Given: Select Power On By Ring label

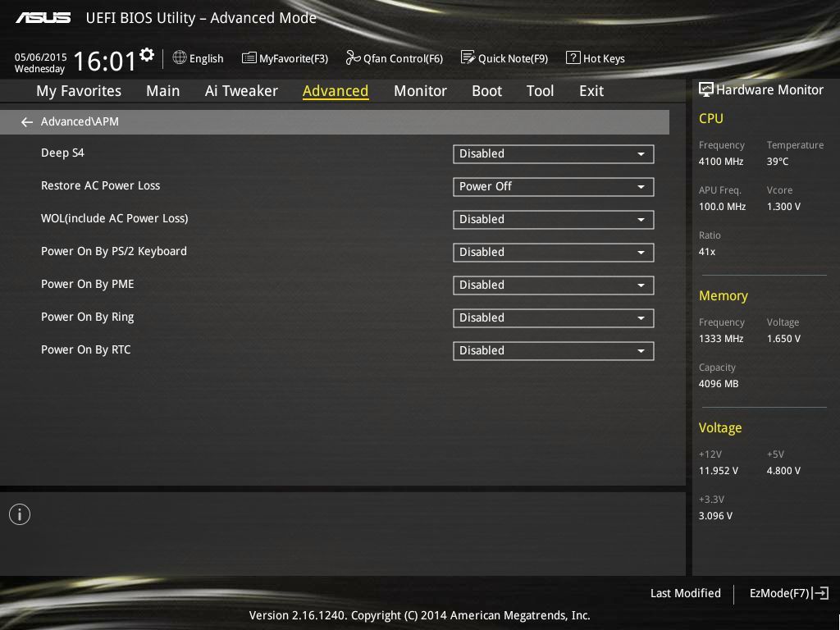Looking at the screenshot, I should [87, 317].
